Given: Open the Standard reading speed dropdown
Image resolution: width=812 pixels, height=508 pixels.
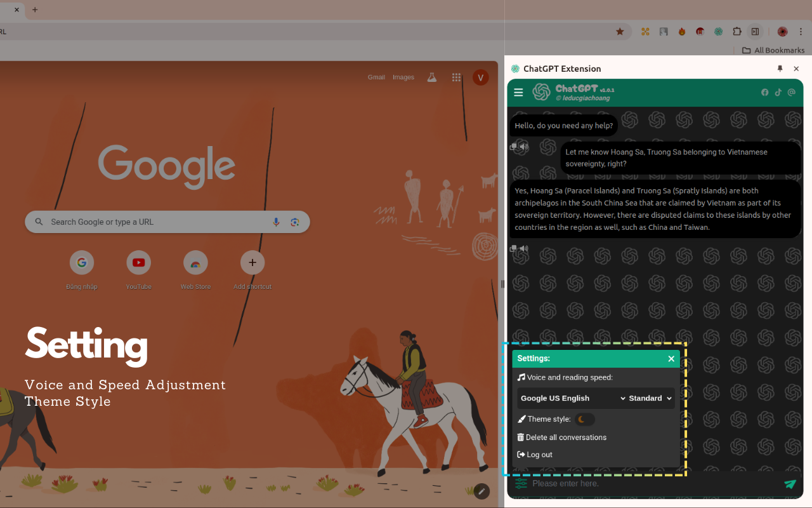Looking at the screenshot, I should (650, 398).
